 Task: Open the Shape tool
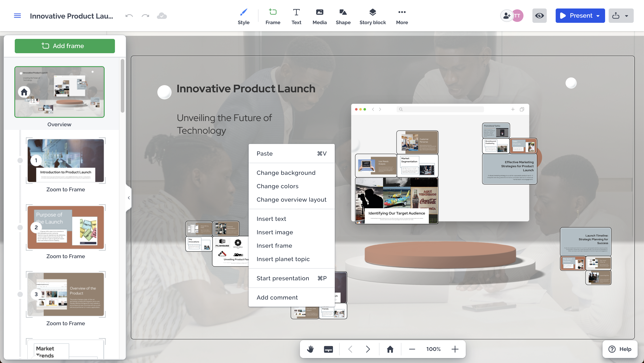[x=343, y=17]
